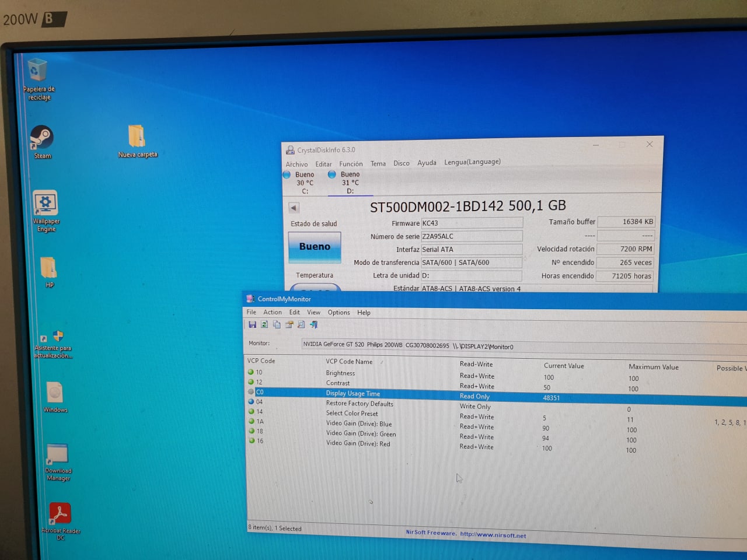747x560 pixels.
Task: Refresh the VCP code list
Action: pos(264,324)
